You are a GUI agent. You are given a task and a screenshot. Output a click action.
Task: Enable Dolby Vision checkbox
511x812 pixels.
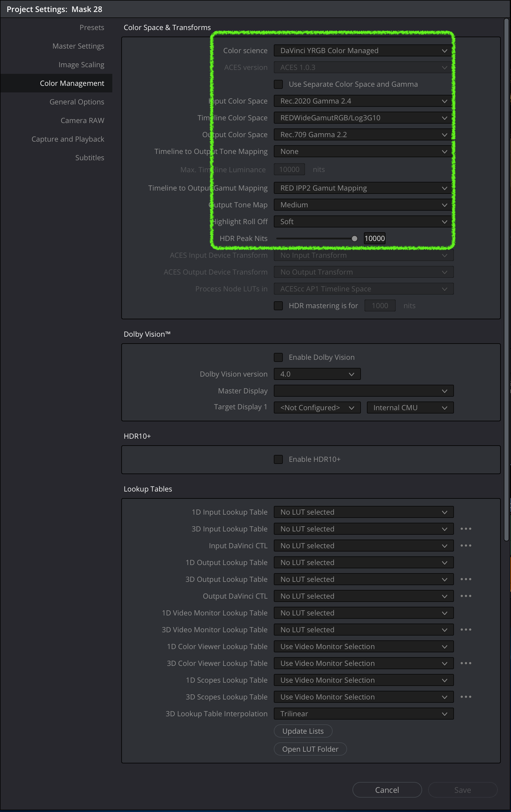tap(278, 357)
